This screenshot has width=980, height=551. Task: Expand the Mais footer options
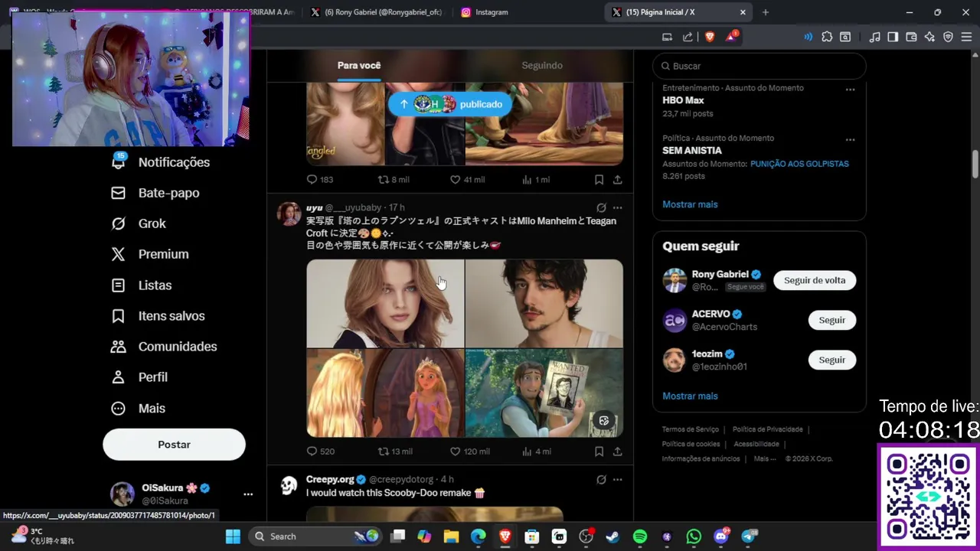tap(765, 459)
